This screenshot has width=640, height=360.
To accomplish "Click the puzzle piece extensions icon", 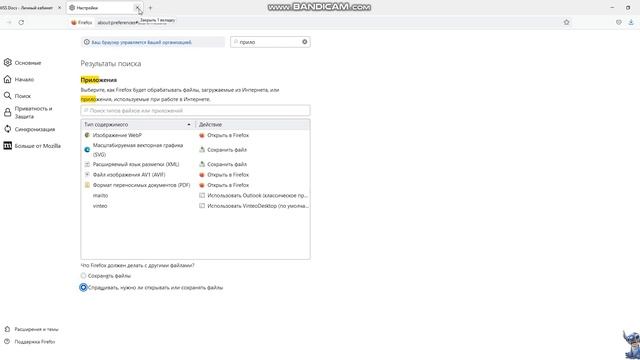I will pos(7,329).
